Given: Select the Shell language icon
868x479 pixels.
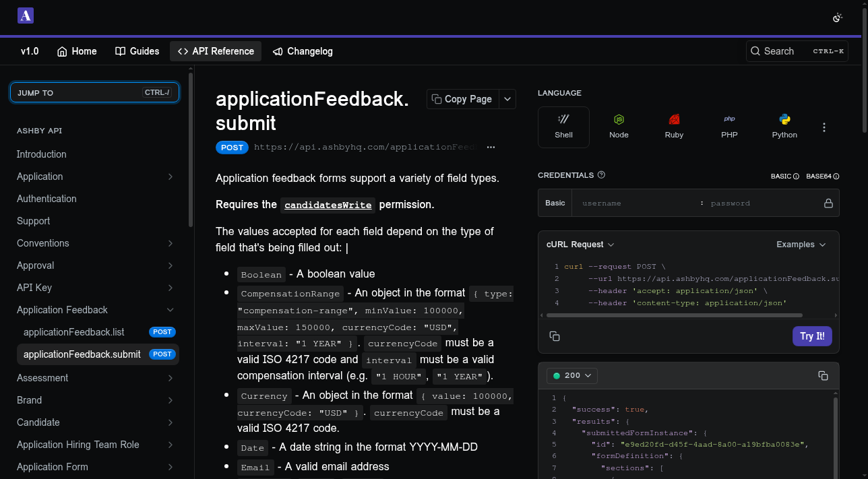Looking at the screenshot, I should 563,127.
